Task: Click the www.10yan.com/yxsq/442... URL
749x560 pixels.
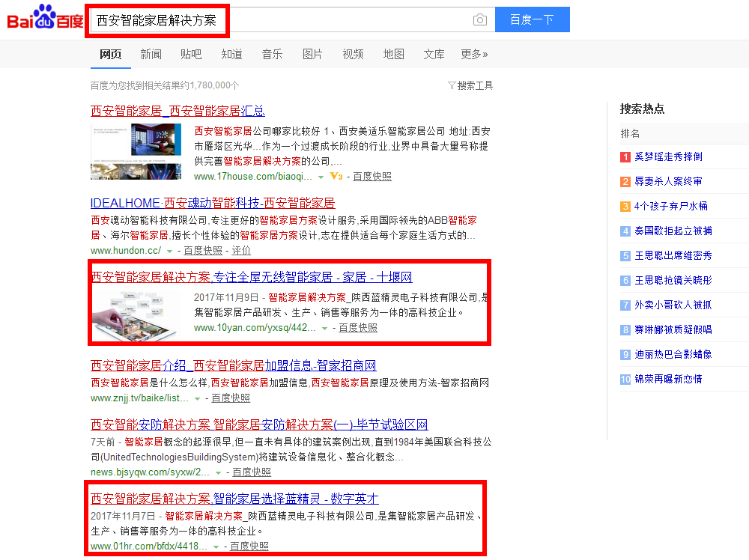Action: (x=255, y=328)
